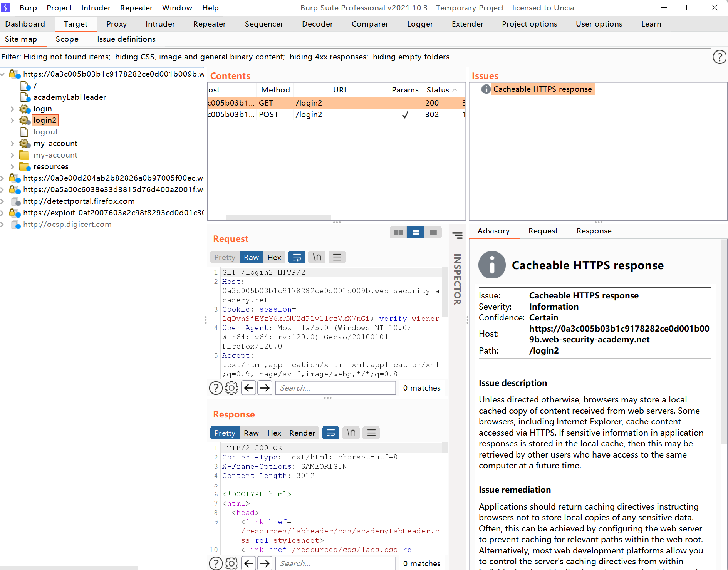Select side-by-side layout icon in Request panel

coord(398,232)
